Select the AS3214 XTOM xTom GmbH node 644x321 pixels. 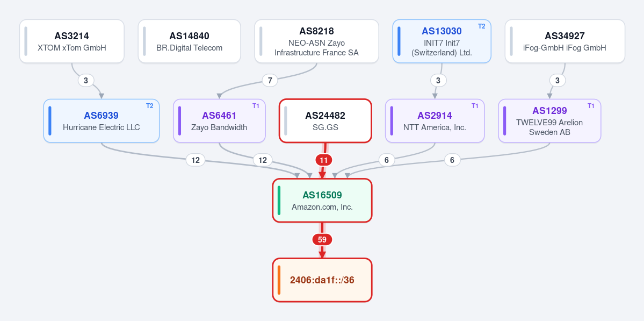[72, 41]
